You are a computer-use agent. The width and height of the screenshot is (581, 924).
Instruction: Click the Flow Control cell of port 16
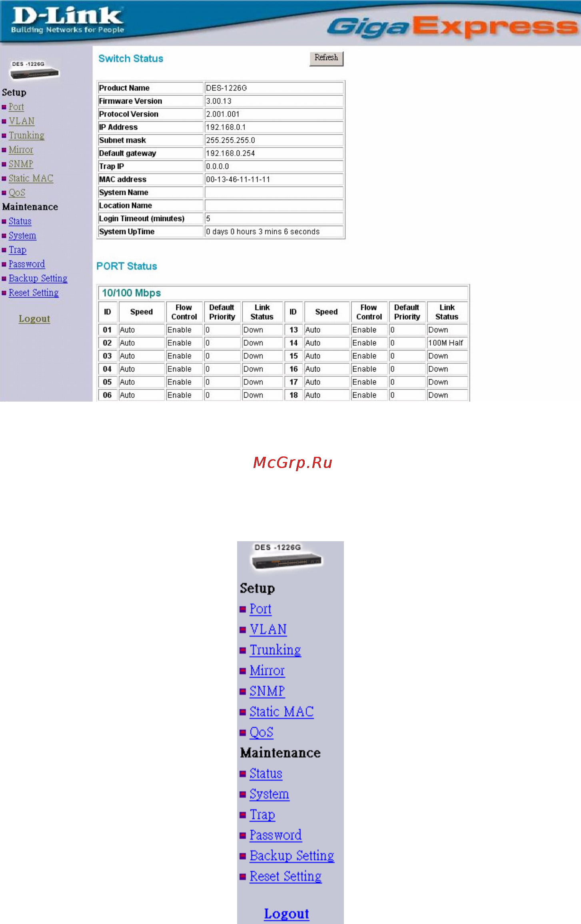coord(369,369)
